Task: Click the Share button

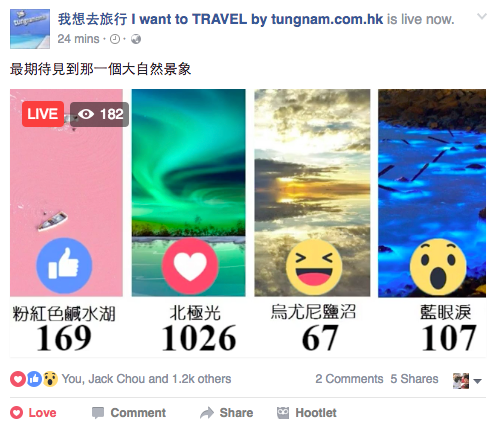Action: click(226, 413)
